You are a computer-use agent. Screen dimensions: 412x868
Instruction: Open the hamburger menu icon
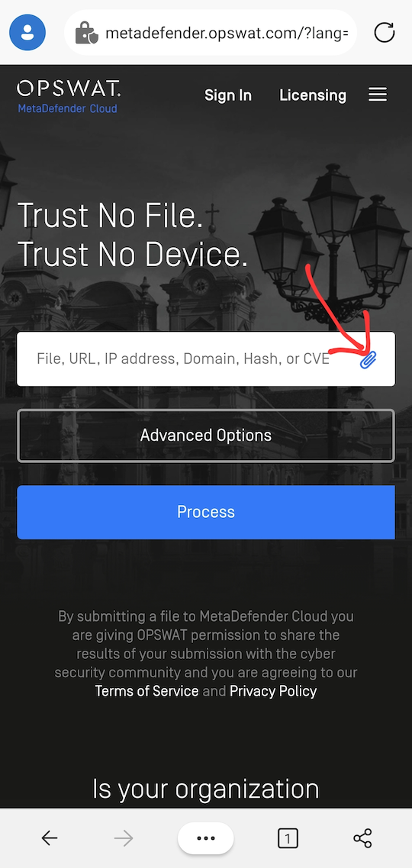click(x=378, y=95)
